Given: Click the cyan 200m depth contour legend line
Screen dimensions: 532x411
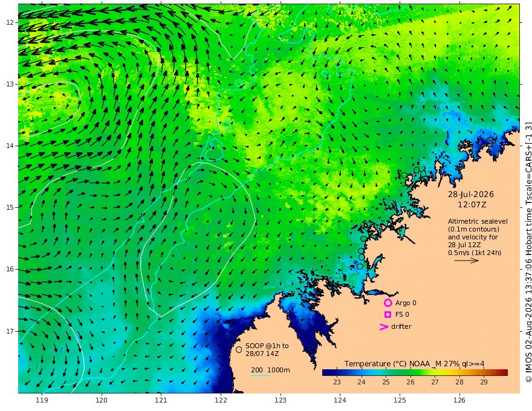Looking at the screenshot, I should [260, 375].
